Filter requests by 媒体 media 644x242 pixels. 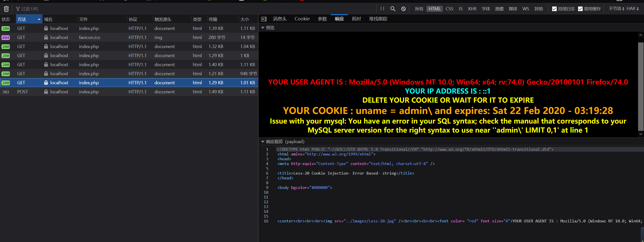coord(513,9)
